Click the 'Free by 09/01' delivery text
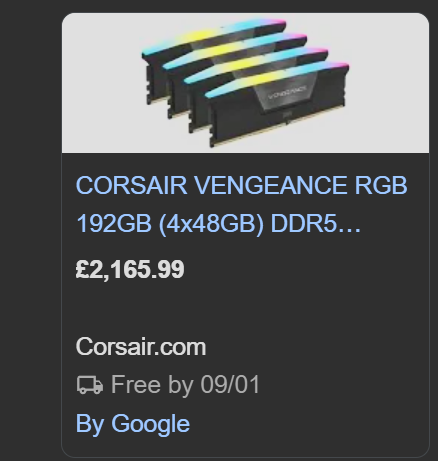The image size is (438, 461). coord(185,385)
